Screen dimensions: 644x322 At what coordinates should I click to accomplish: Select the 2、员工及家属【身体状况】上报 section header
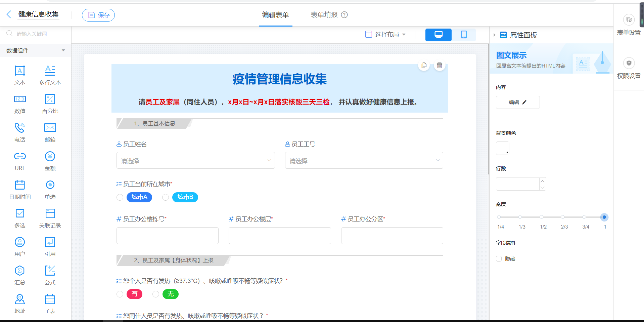pos(174,260)
